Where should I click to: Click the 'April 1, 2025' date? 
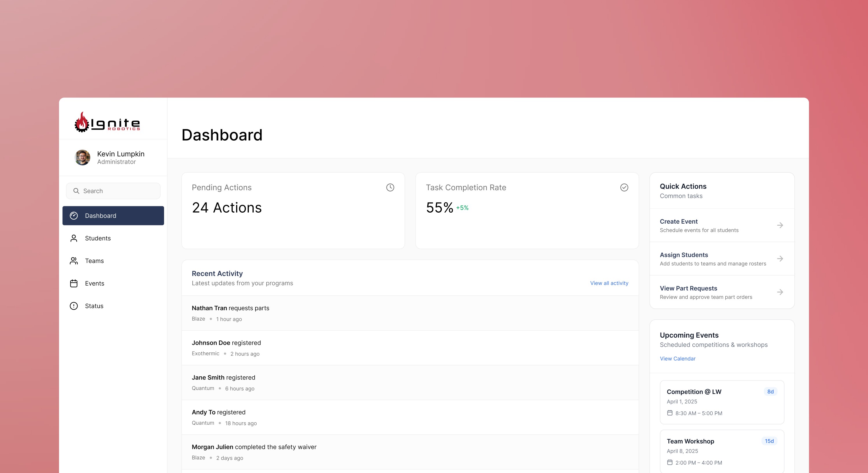point(682,402)
